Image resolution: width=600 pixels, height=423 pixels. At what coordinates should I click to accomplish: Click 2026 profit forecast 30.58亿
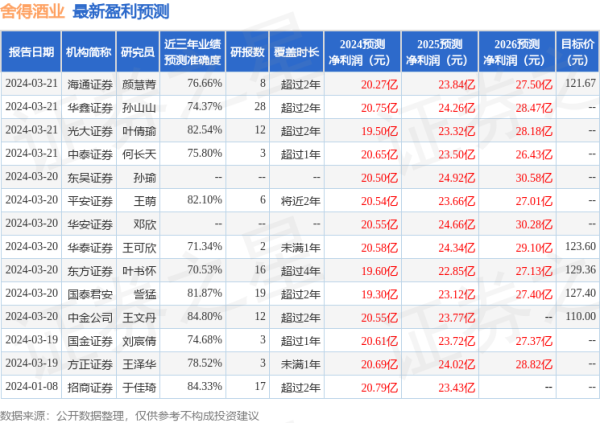534,178
